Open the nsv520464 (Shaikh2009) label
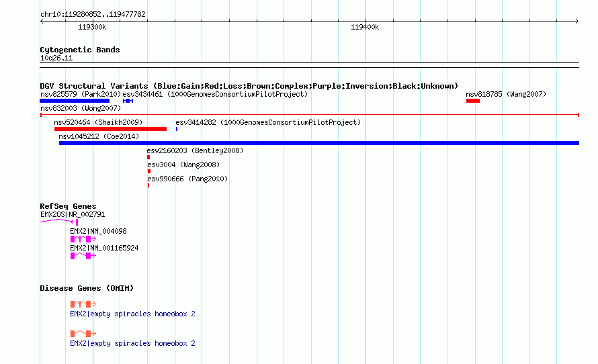The image size is (598, 364). (x=98, y=122)
